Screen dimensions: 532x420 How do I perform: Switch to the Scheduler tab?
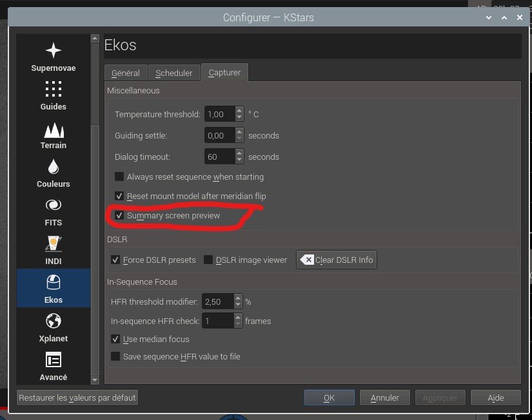pos(173,73)
